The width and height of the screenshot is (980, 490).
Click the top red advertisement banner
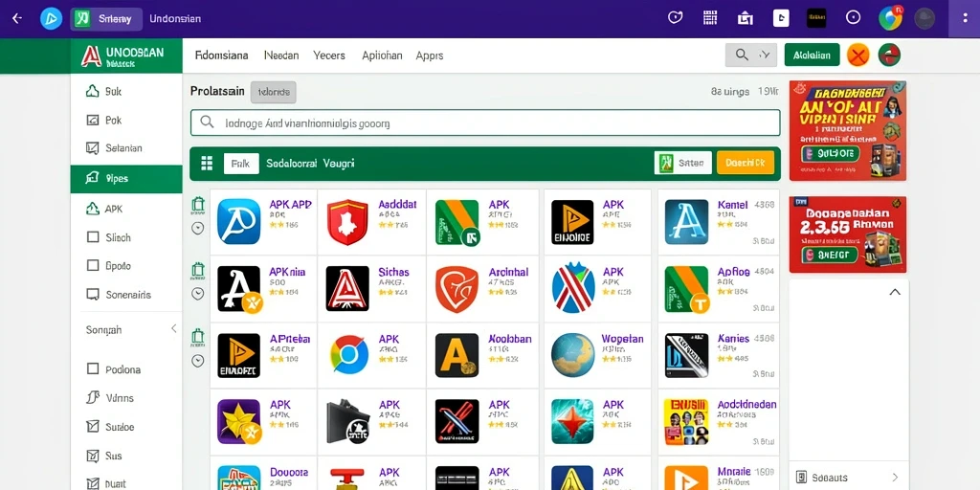click(x=848, y=130)
